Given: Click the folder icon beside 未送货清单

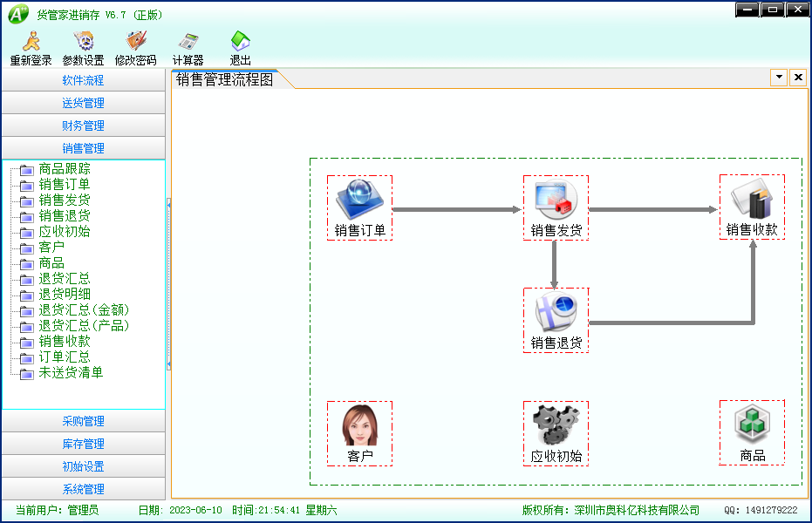Looking at the screenshot, I should pos(26,373).
